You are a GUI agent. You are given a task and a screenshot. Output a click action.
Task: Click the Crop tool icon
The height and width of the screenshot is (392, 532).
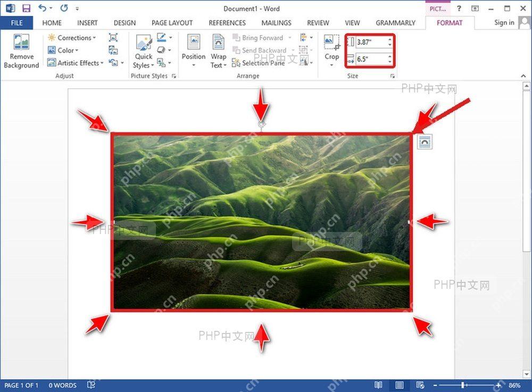(331, 43)
